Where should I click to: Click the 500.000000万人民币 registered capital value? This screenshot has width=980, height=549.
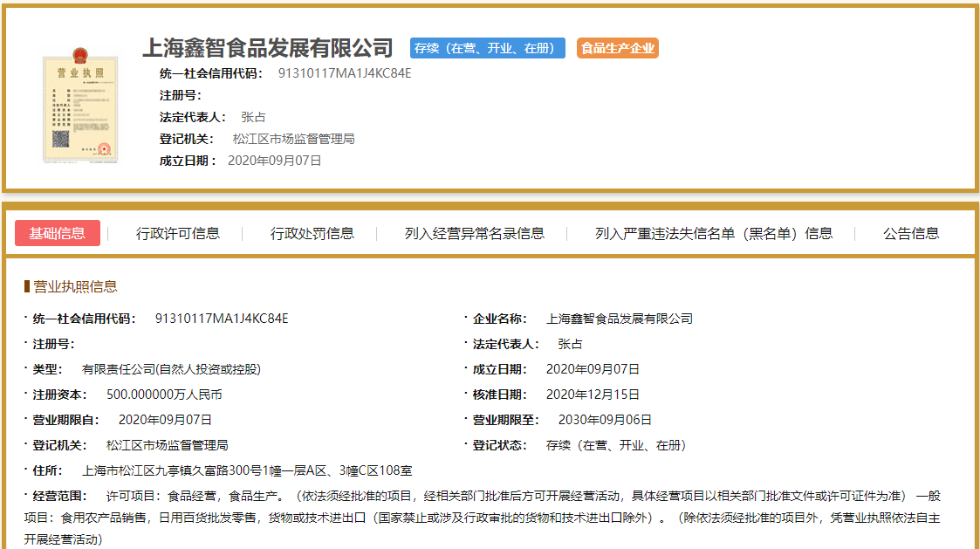164,395
